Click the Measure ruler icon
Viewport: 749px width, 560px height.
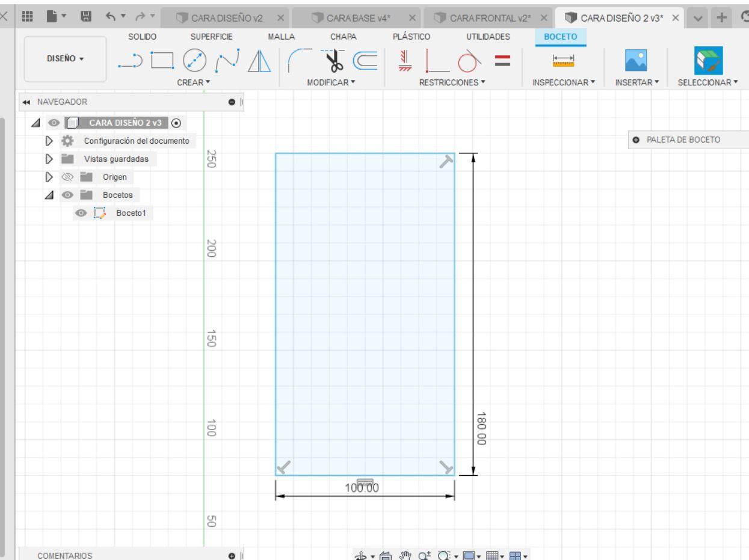[563, 60]
